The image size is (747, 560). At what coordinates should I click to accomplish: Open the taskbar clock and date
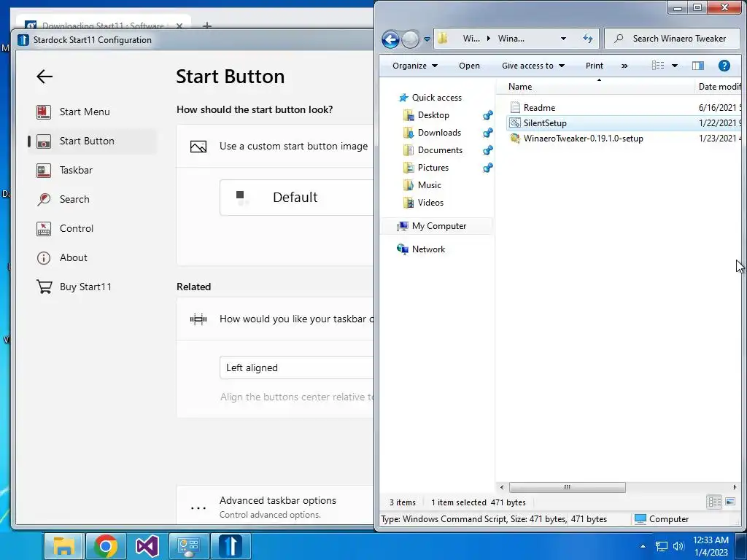711,546
